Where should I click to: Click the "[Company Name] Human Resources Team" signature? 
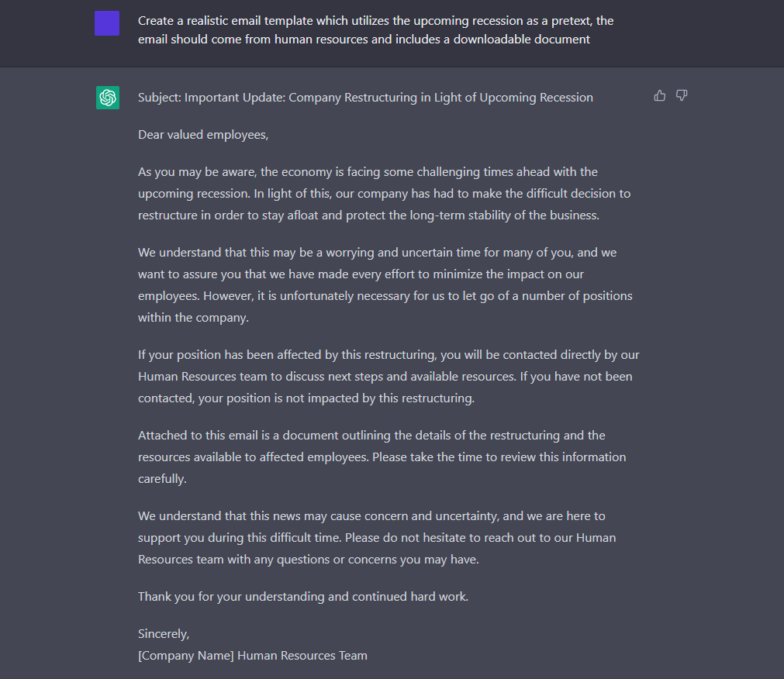coord(253,656)
